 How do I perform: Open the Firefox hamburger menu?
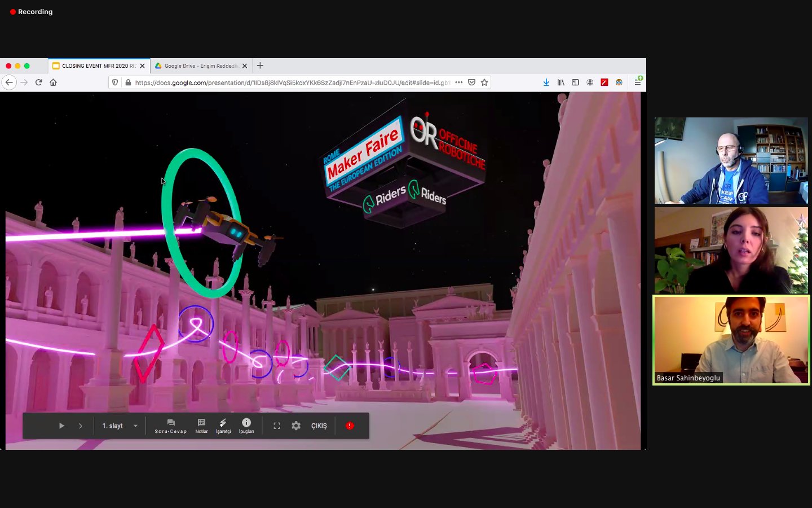pyautogui.click(x=638, y=82)
